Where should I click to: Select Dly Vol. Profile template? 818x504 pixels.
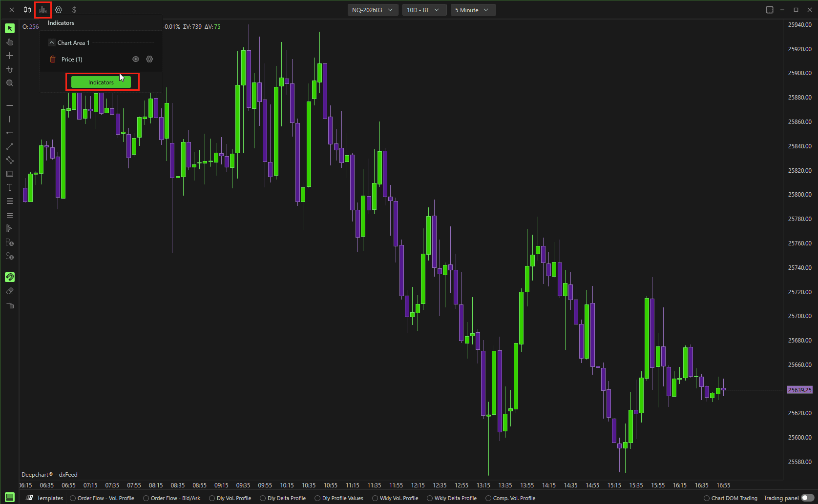230,498
